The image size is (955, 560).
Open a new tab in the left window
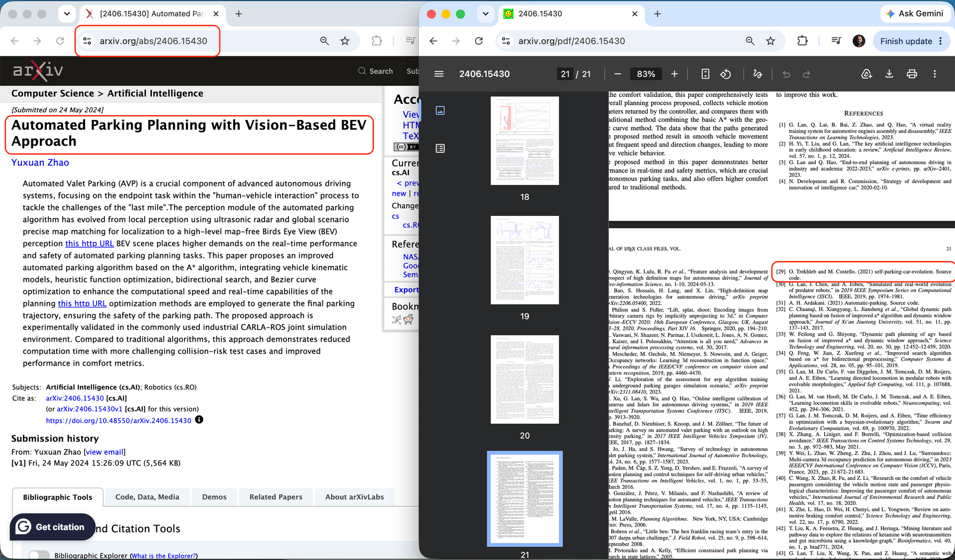pos(239,14)
